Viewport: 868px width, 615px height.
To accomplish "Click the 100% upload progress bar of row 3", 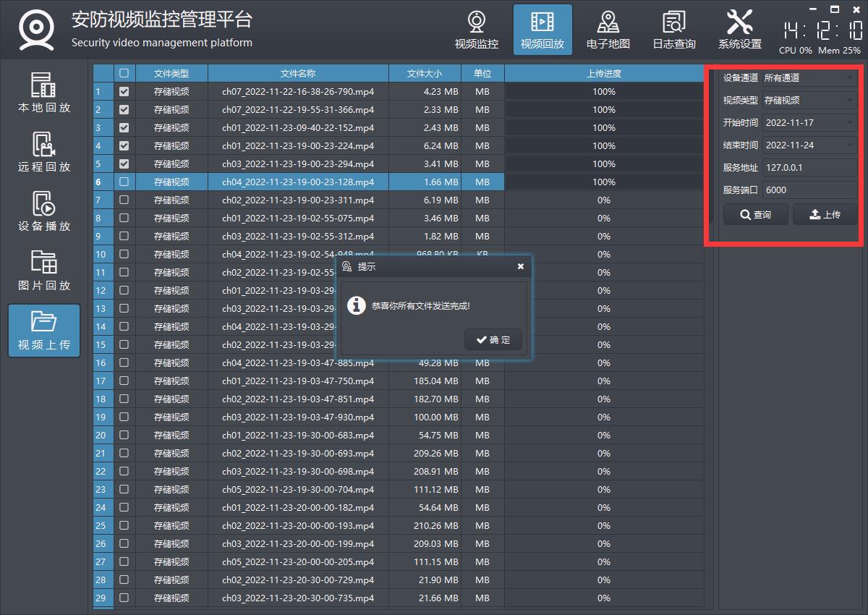I will point(603,128).
